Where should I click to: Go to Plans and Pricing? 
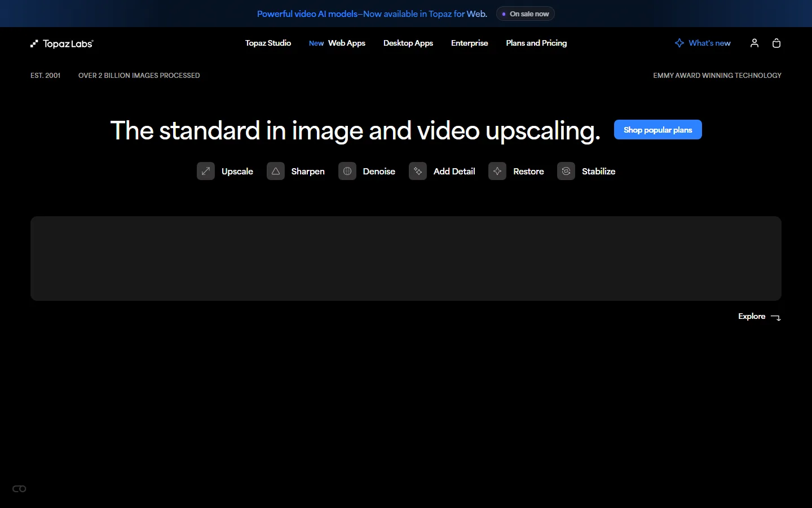point(536,43)
